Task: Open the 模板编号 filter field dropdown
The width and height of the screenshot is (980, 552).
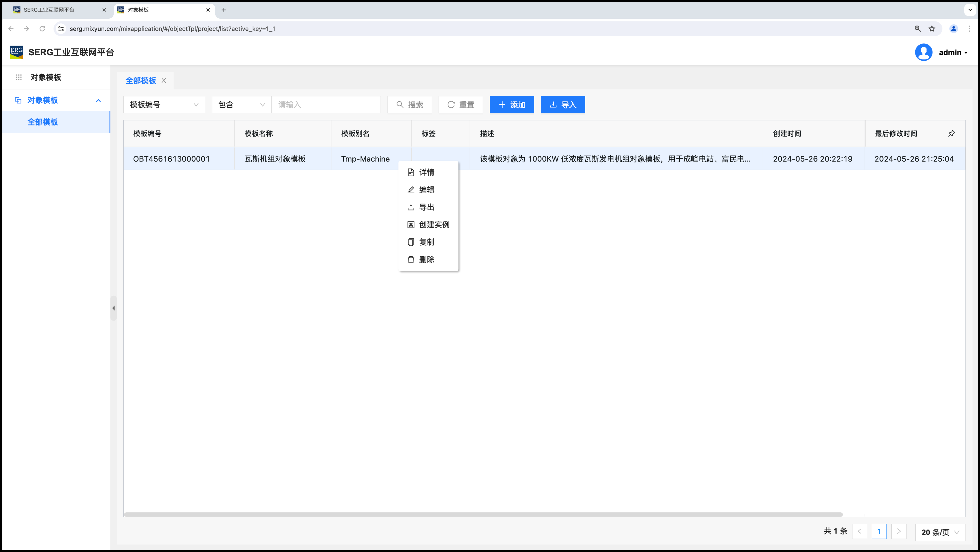Action: click(164, 105)
